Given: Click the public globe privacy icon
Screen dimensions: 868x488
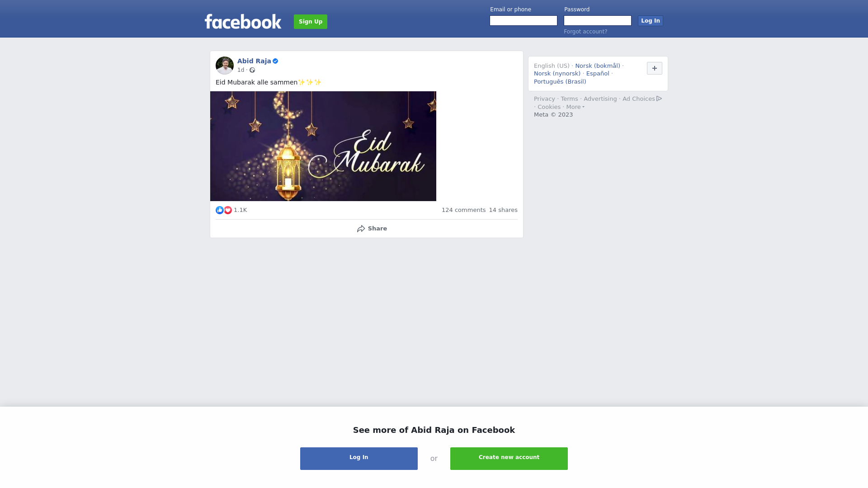Looking at the screenshot, I should pyautogui.click(x=252, y=70).
